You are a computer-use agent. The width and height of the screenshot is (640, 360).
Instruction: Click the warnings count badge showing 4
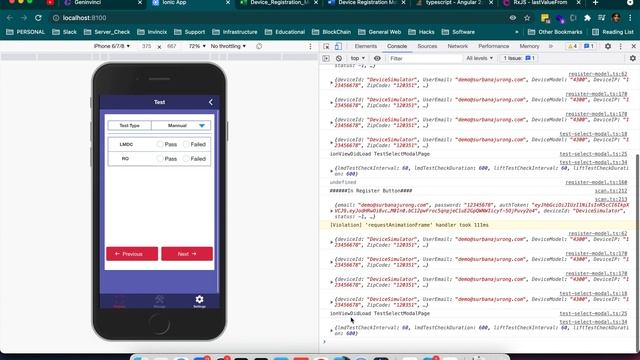pyautogui.click(x=572, y=46)
